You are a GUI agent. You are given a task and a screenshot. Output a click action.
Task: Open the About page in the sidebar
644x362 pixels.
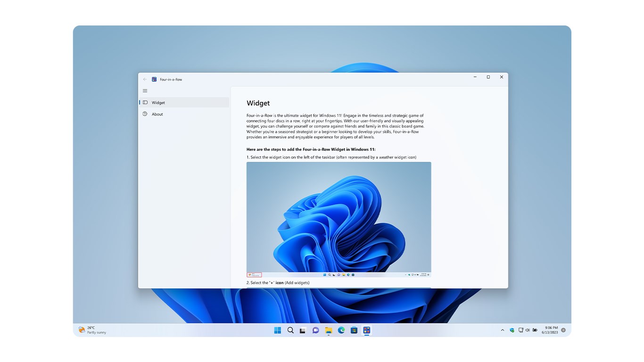[184, 114]
